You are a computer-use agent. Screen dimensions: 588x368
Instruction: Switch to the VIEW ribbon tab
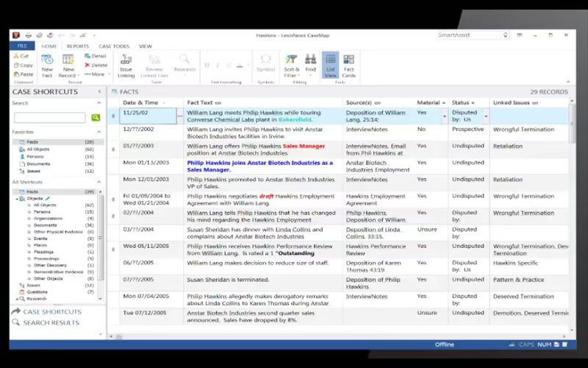click(146, 46)
